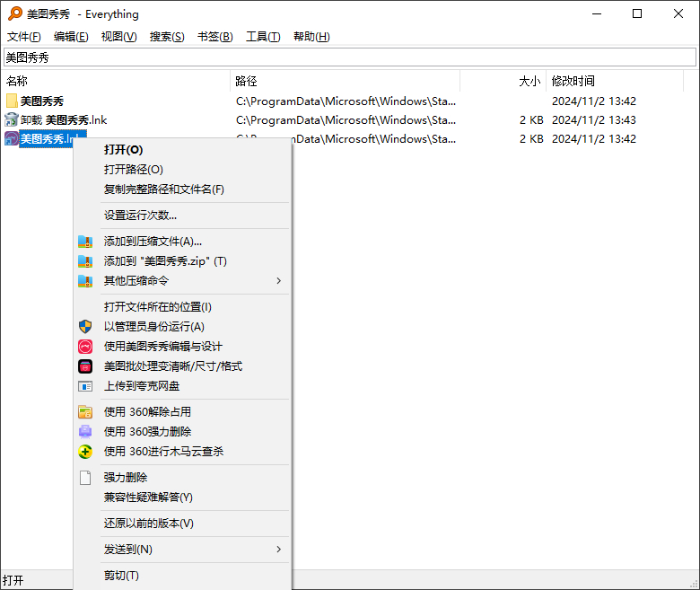Choose 设置运行次数... menu entry
700x590 pixels.
pyautogui.click(x=140, y=216)
